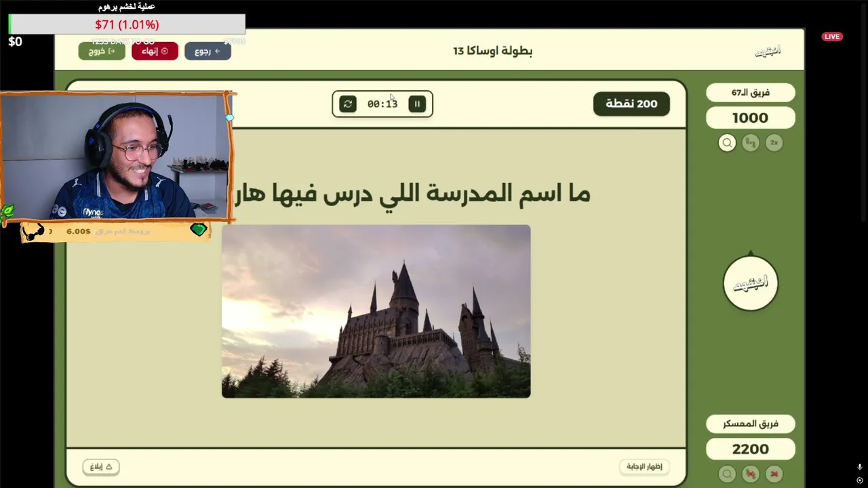868x488 pixels.
Task: Report the question using إبلاغ
Action: click(101, 466)
